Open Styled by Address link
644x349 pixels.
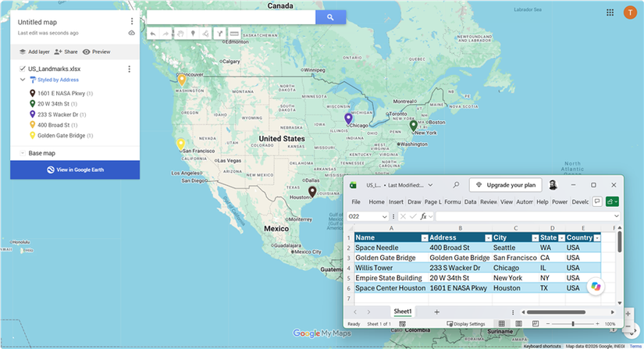click(58, 80)
